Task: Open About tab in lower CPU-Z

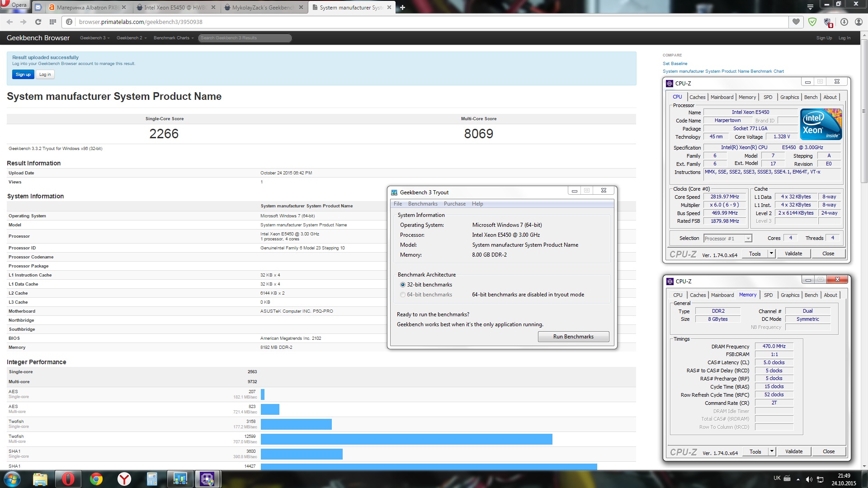Action: pos(830,295)
